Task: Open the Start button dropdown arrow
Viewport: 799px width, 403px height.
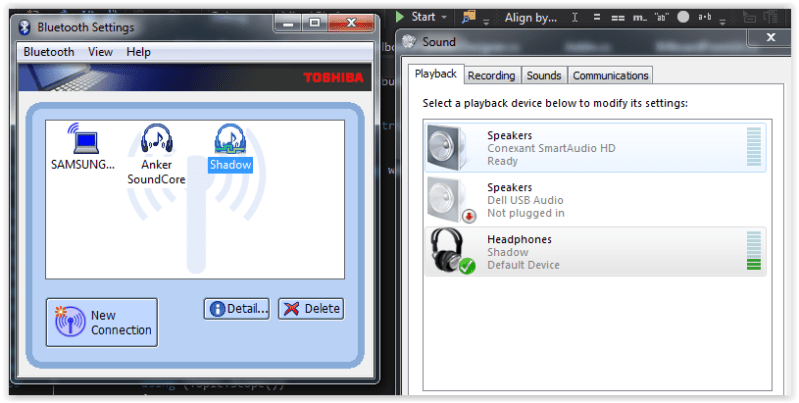Action: point(444,18)
